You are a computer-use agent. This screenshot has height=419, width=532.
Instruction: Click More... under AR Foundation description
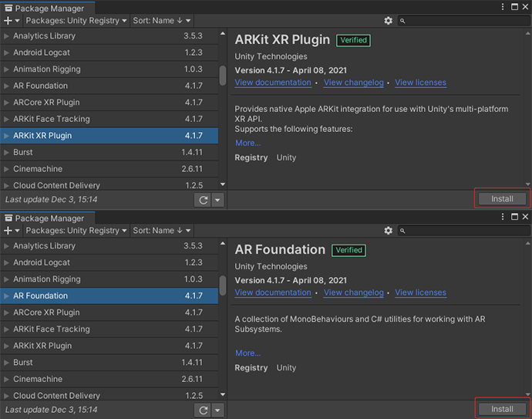[248, 353]
